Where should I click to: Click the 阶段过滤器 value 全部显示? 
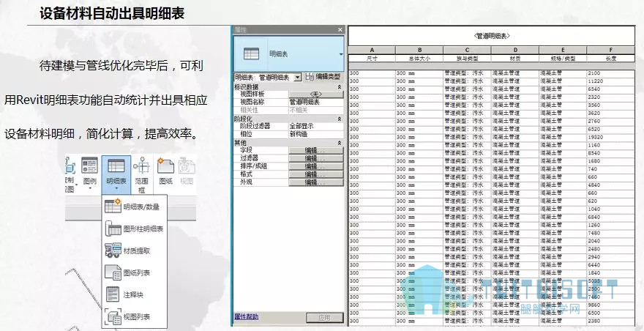[x=316, y=126]
